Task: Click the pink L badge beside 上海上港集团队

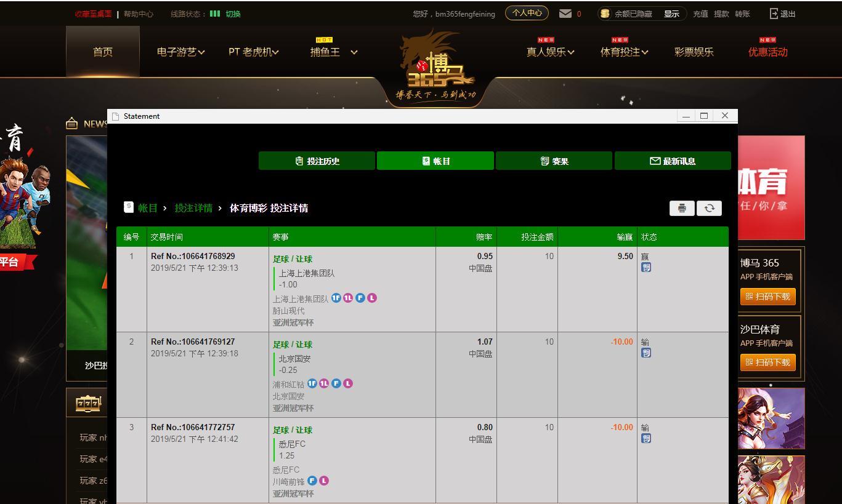Action: tap(372, 298)
